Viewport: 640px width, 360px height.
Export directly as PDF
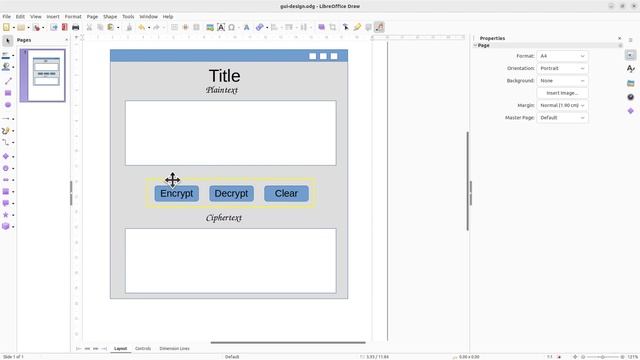(x=64, y=27)
